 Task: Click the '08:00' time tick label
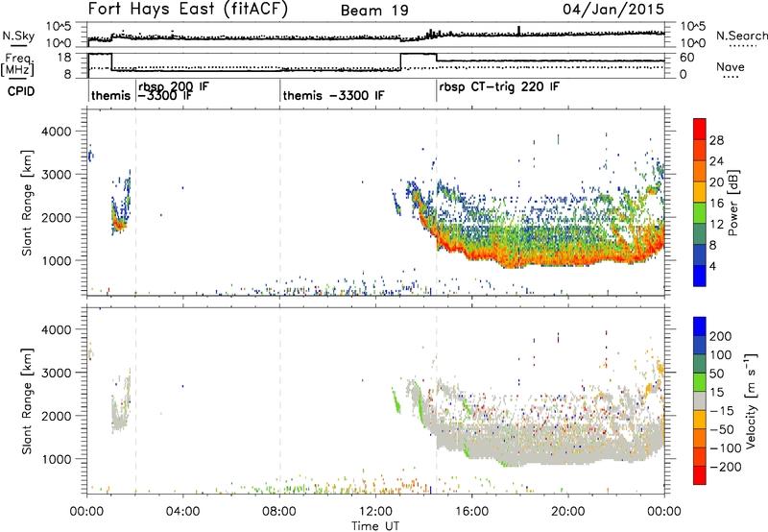click(x=279, y=512)
